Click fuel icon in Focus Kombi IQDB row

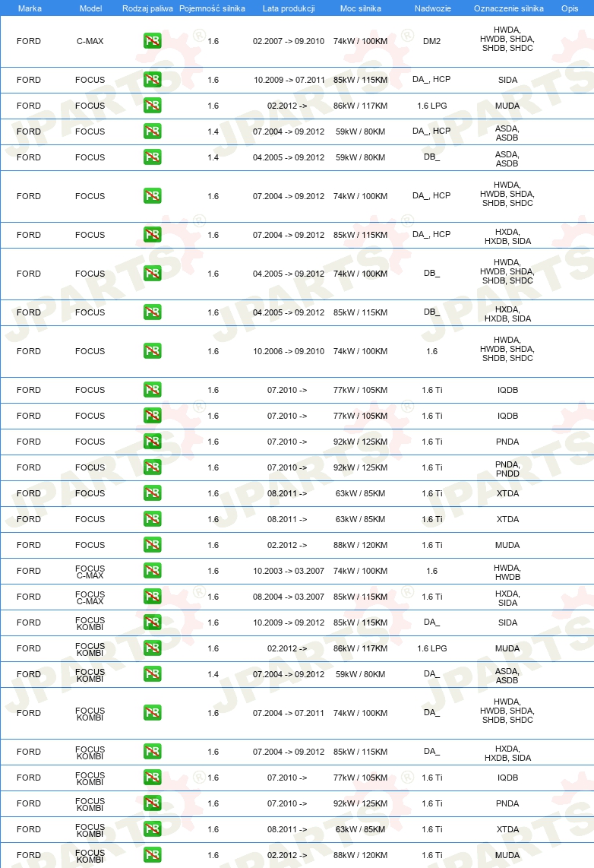[152, 778]
